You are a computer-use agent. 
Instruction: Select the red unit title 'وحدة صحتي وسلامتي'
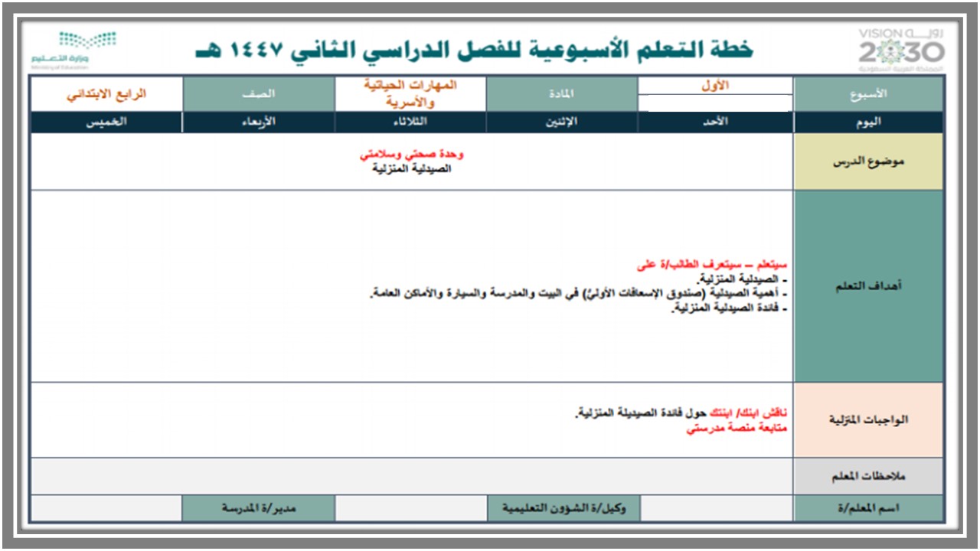[x=412, y=154]
